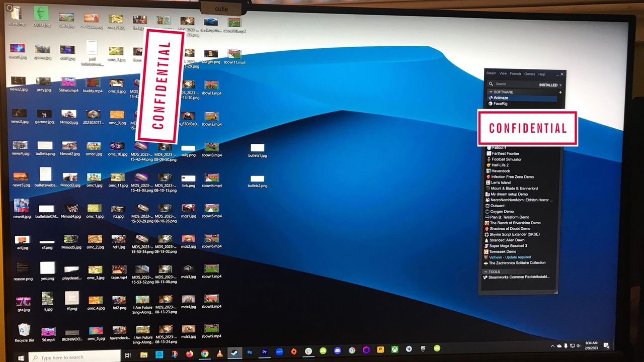
Task: Select havendock file on the desktop
Action: 119,333
